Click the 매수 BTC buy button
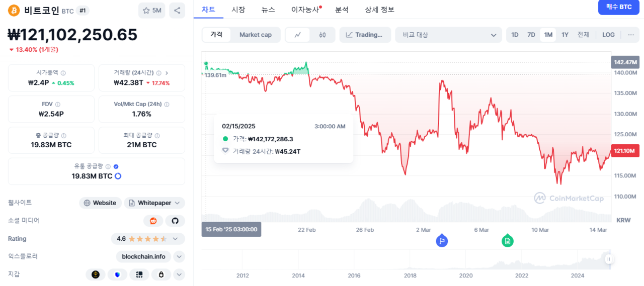 pyautogui.click(x=618, y=7)
